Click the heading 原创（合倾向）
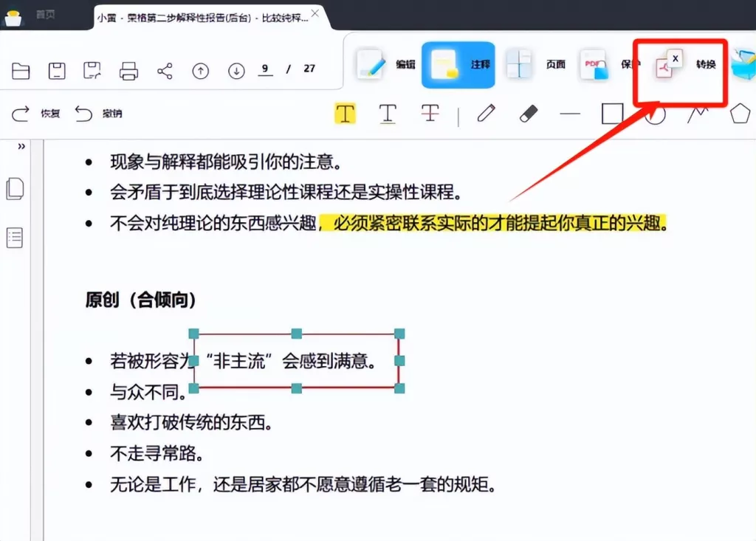The width and height of the screenshot is (756, 541). pos(141,300)
